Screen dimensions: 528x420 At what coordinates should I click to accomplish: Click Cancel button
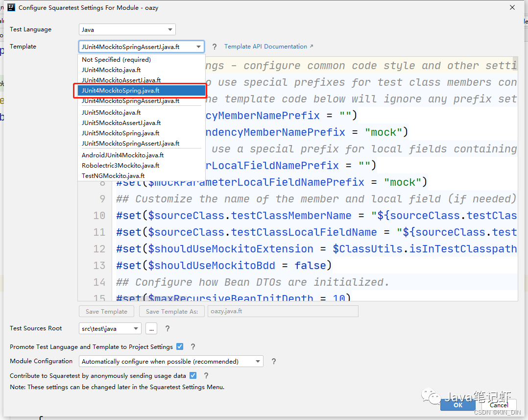pyautogui.click(x=499, y=405)
